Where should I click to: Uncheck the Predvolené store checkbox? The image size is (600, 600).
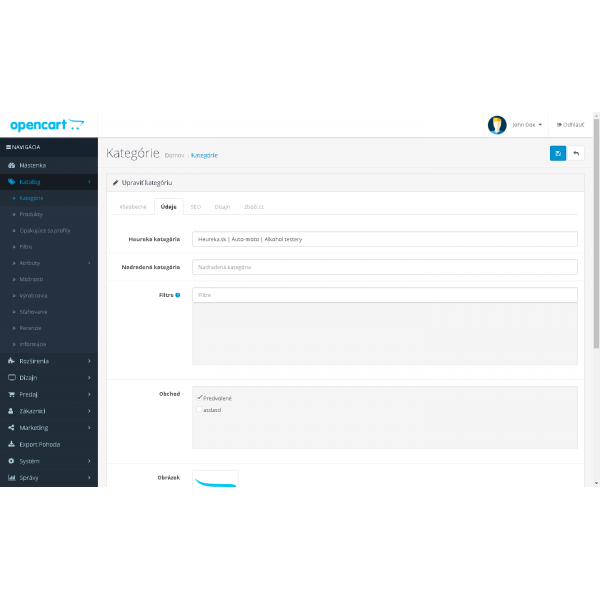(199, 398)
